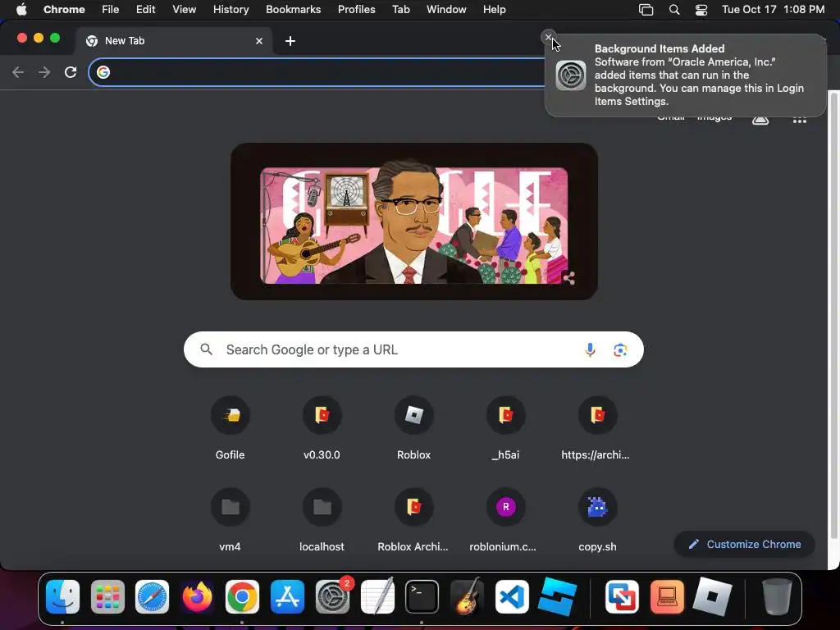
Task: Select the New Tab tab
Action: 174,41
